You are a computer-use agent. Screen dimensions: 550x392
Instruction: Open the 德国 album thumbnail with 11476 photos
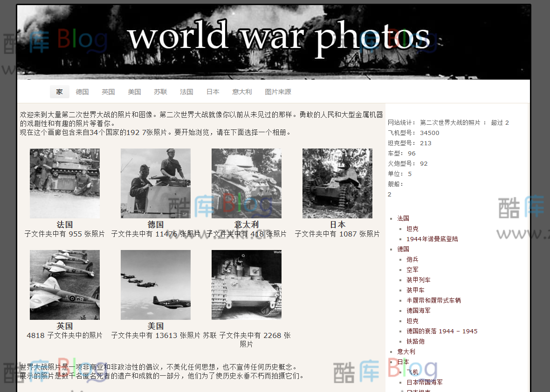coord(155,183)
